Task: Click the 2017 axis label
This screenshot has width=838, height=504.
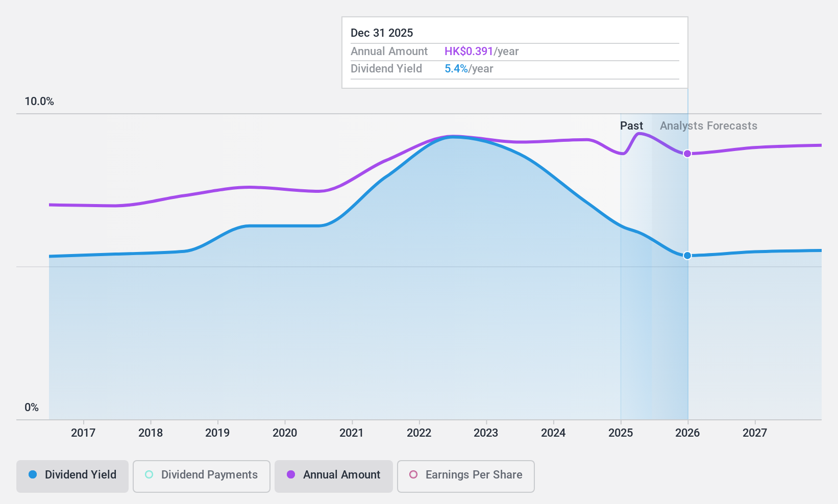Action: point(83,433)
